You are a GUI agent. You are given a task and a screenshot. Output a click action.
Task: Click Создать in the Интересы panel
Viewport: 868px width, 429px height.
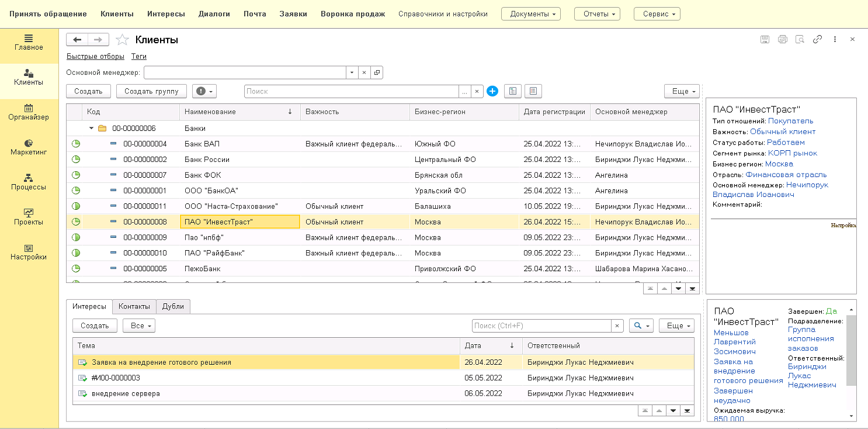tap(95, 326)
